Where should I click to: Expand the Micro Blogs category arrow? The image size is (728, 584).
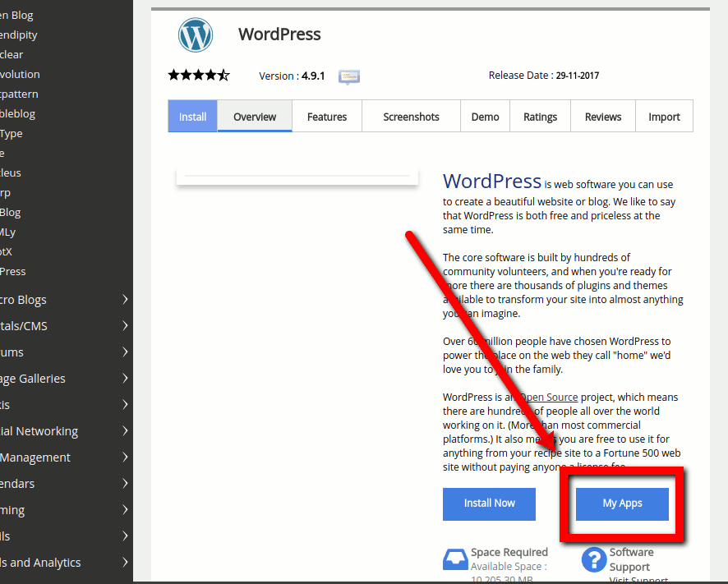pyautogui.click(x=125, y=300)
